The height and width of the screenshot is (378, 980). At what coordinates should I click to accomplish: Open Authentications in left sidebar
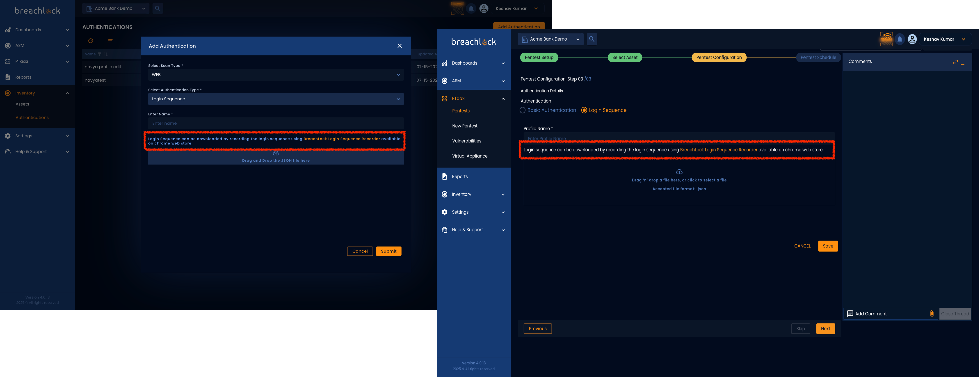click(x=32, y=118)
